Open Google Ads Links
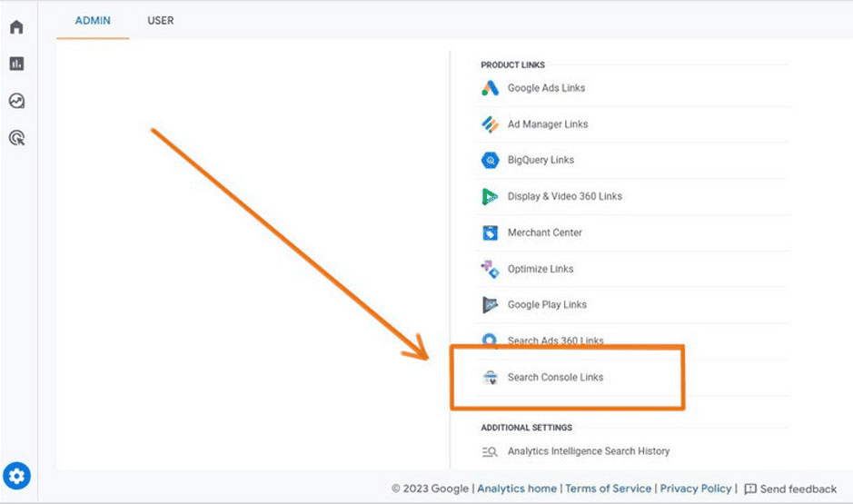Screen dimensions: 853x504 pos(546,88)
